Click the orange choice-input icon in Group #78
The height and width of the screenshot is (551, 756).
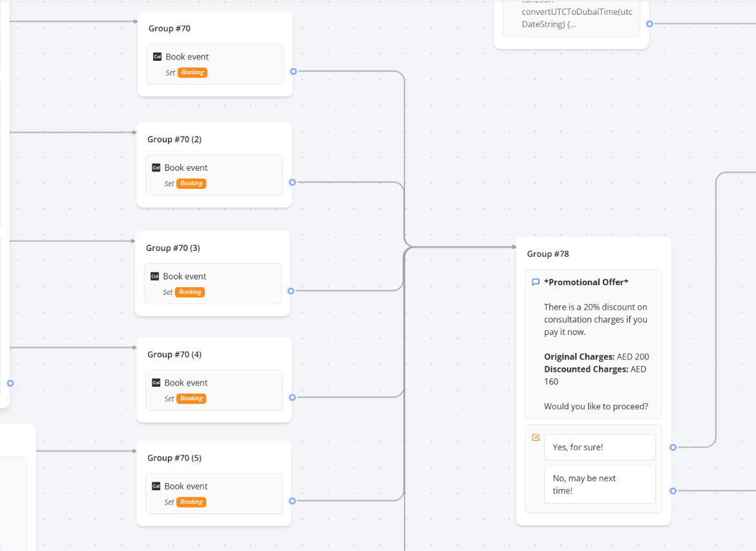536,438
